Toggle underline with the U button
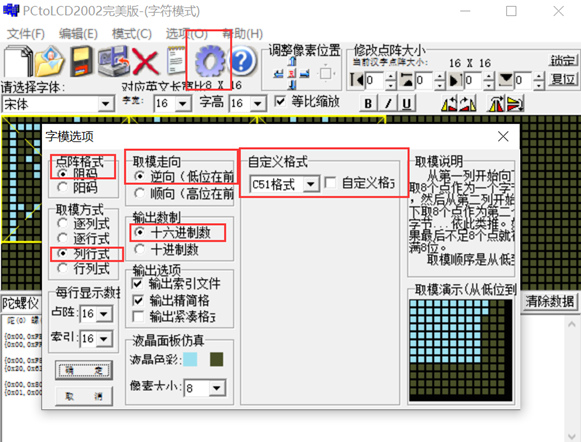The width and height of the screenshot is (581, 442). [x=406, y=103]
